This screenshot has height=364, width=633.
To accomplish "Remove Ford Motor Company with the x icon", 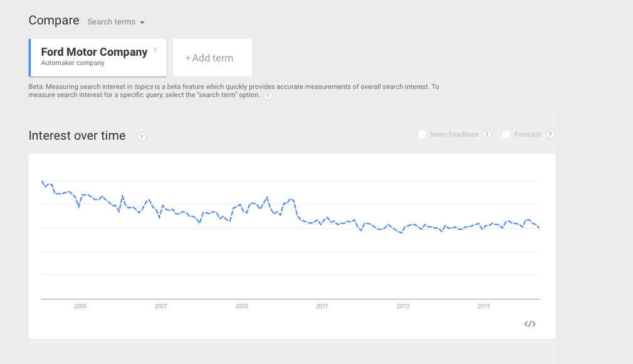I will click(x=155, y=49).
